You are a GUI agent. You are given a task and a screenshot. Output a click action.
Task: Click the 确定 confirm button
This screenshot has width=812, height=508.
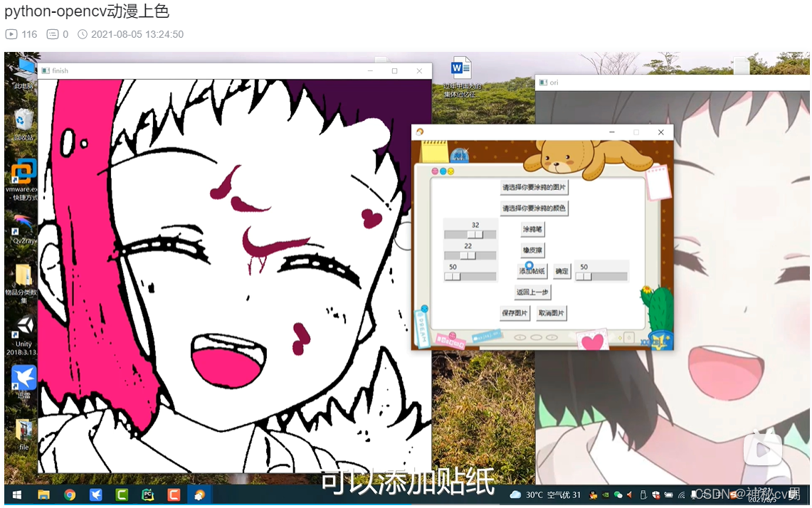pyautogui.click(x=561, y=270)
